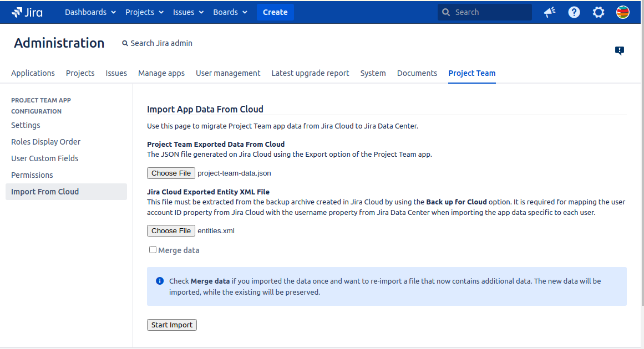The width and height of the screenshot is (644, 349).
Task: Click the magnifier icon in Search Jira admin
Action: [125, 43]
